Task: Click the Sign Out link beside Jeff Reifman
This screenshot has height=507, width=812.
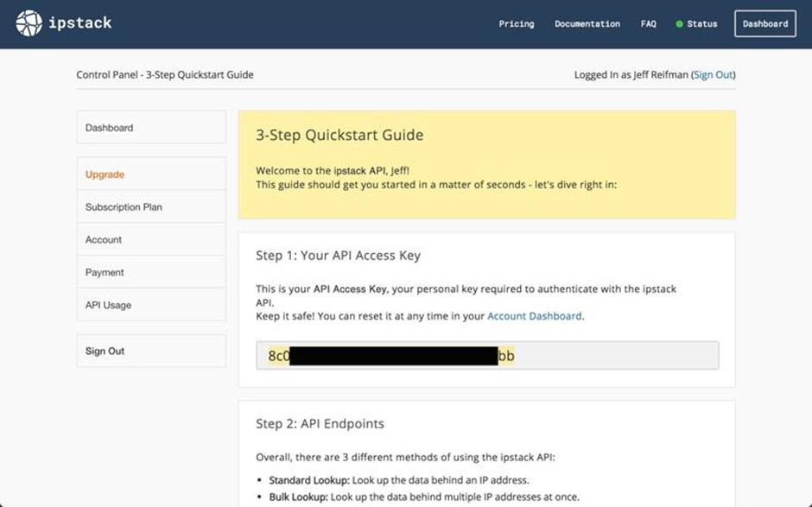Action: [x=713, y=74]
